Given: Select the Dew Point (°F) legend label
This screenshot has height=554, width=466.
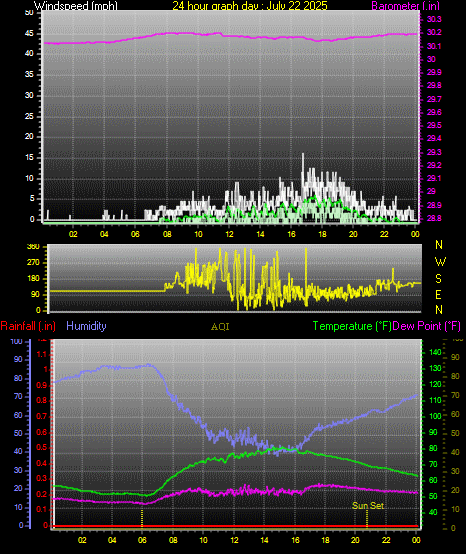Looking at the screenshot, I should (x=427, y=326).
